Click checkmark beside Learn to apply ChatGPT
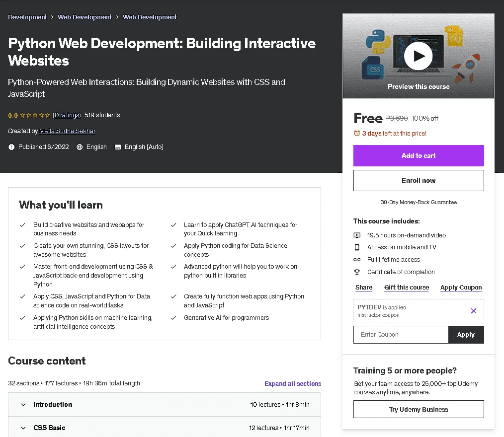504x437 pixels. (x=173, y=225)
